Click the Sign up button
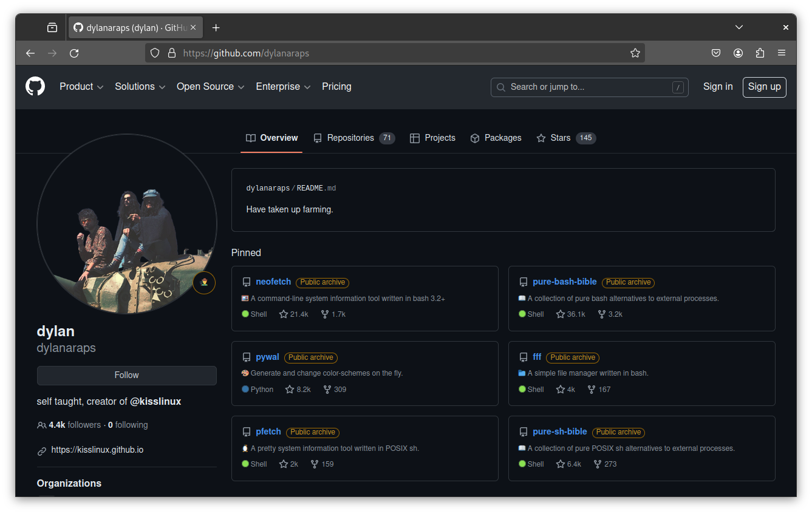The height and width of the screenshot is (514, 812). pyautogui.click(x=765, y=87)
